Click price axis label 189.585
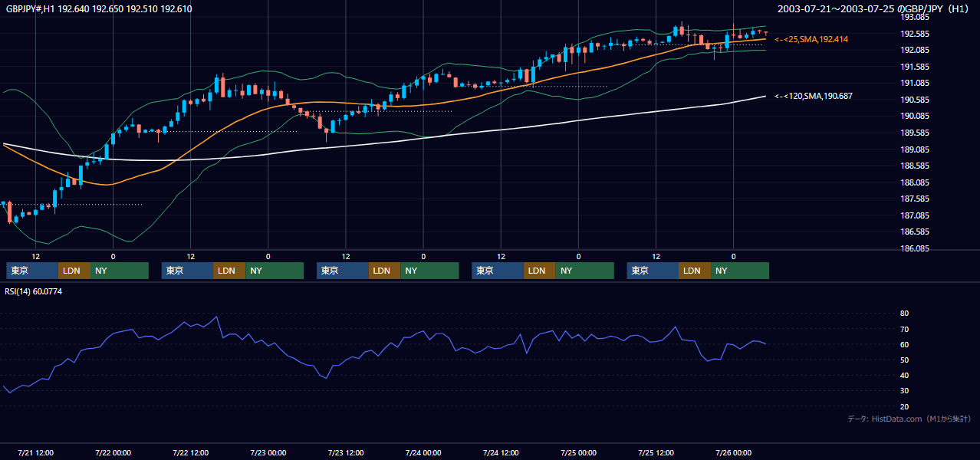 915,133
